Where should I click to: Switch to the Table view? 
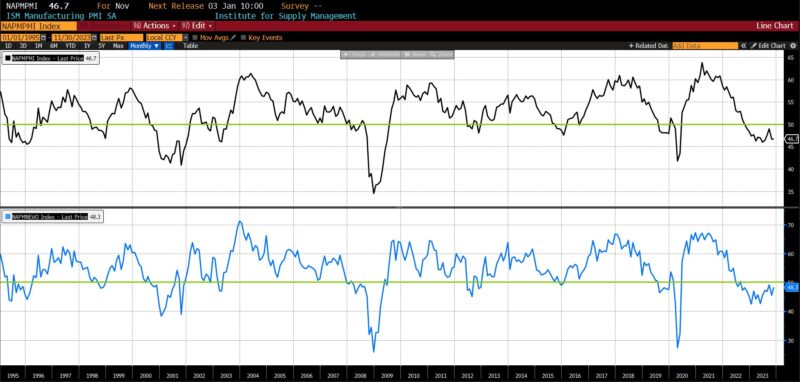click(x=190, y=45)
